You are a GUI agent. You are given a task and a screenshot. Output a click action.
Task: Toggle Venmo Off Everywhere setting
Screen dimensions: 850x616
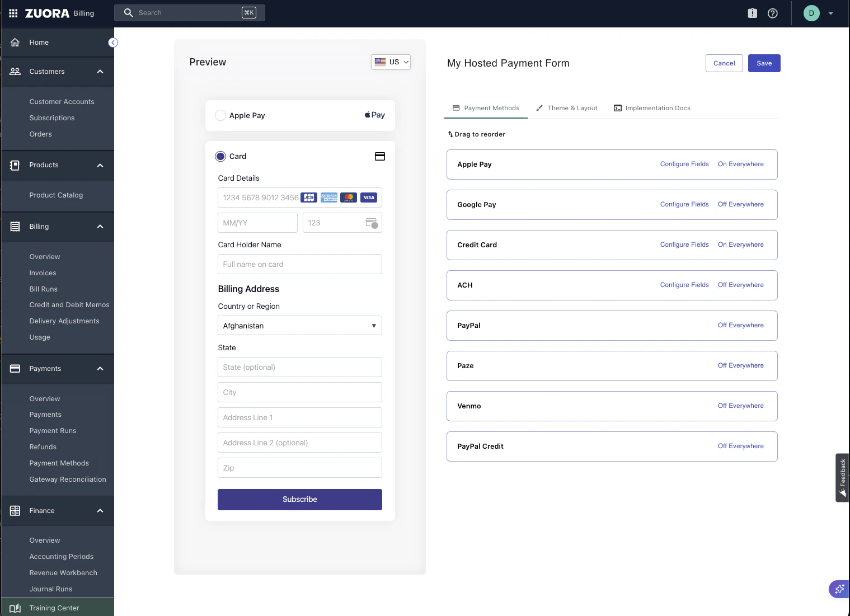tap(741, 406)
